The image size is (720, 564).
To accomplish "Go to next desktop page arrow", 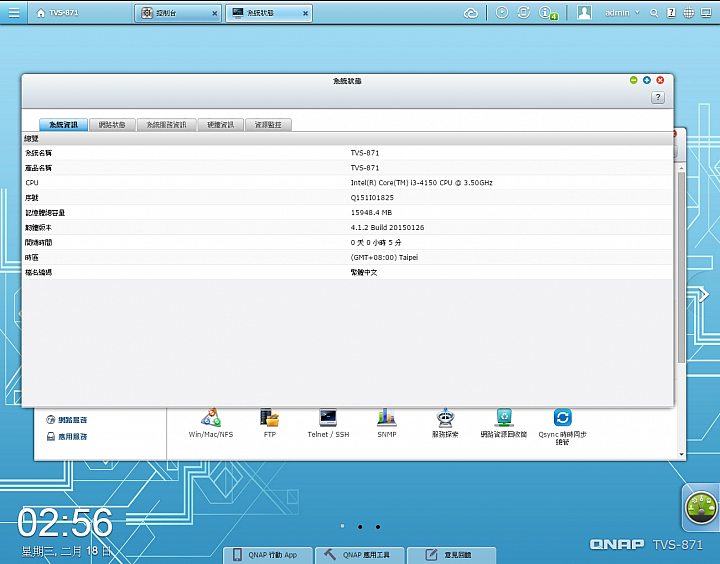I will [703, 294].
